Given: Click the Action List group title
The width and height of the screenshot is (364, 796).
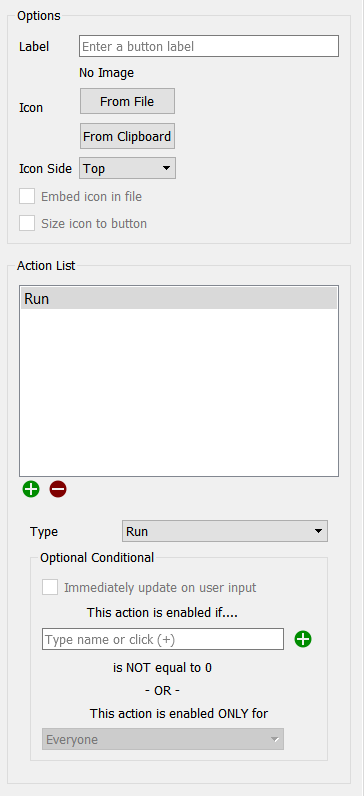Looking at the screenshot, I should pos(46,266).
